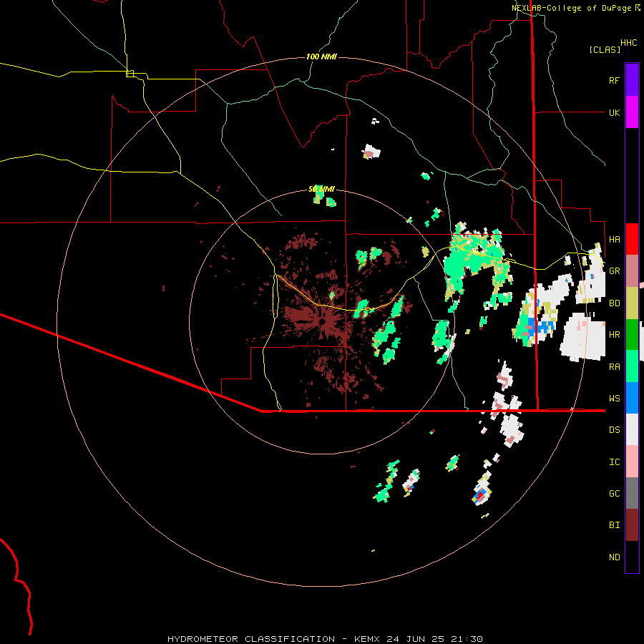Click the GC legend label text

(x=614, y=494)
